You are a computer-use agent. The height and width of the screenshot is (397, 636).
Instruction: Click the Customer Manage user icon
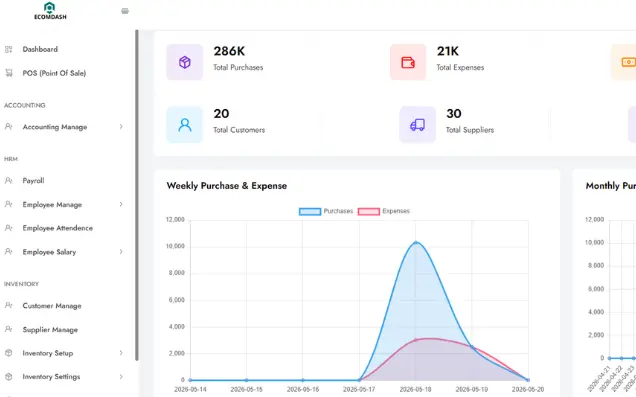click(9, 305)
